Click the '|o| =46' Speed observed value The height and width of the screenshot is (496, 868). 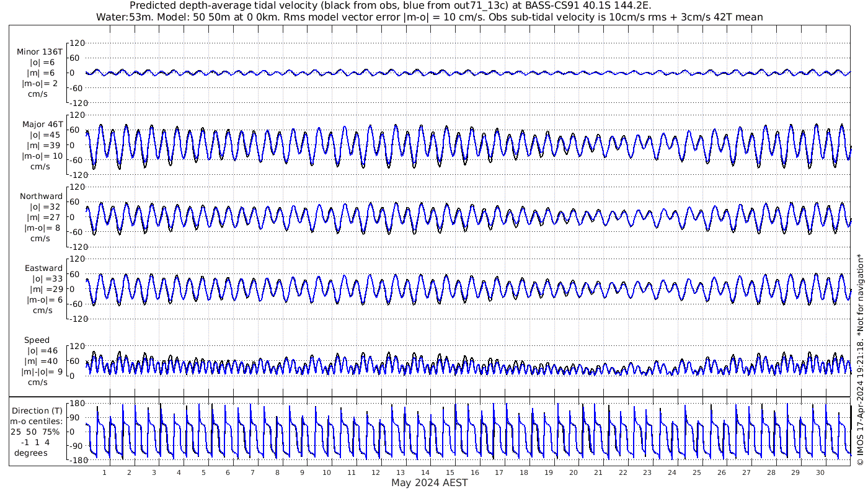click(x=43, y=351)
